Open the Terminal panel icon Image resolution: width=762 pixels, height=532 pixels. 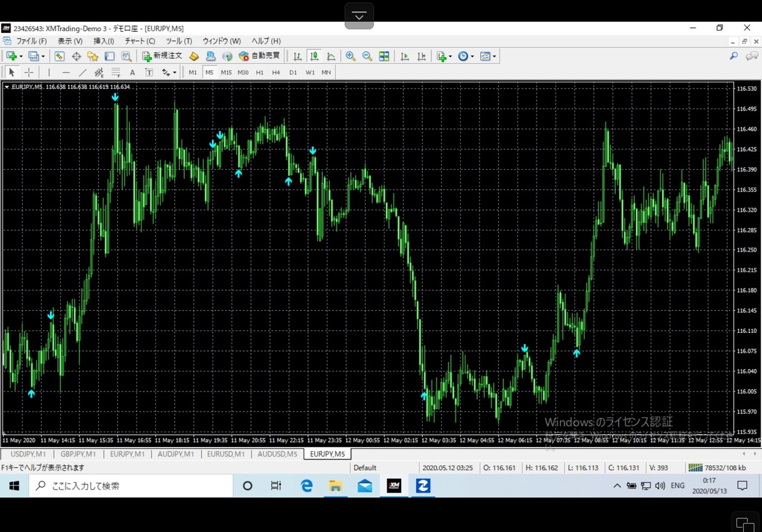pyautogui.click(x=110, y=56)
